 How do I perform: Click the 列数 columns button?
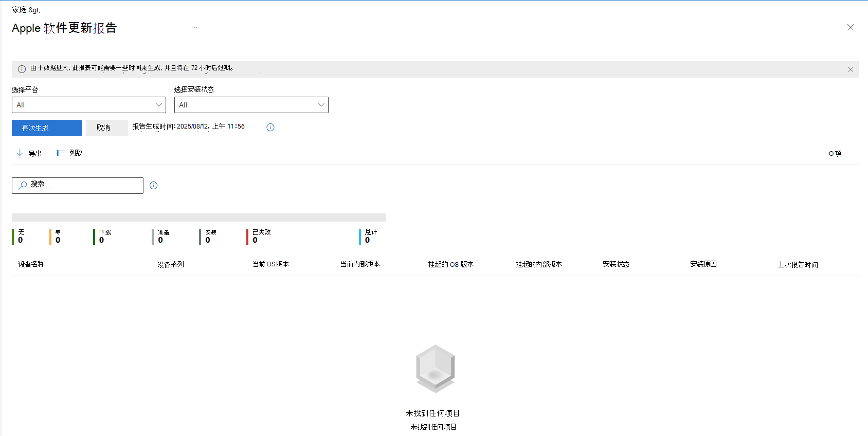click(x=69, y=153)
